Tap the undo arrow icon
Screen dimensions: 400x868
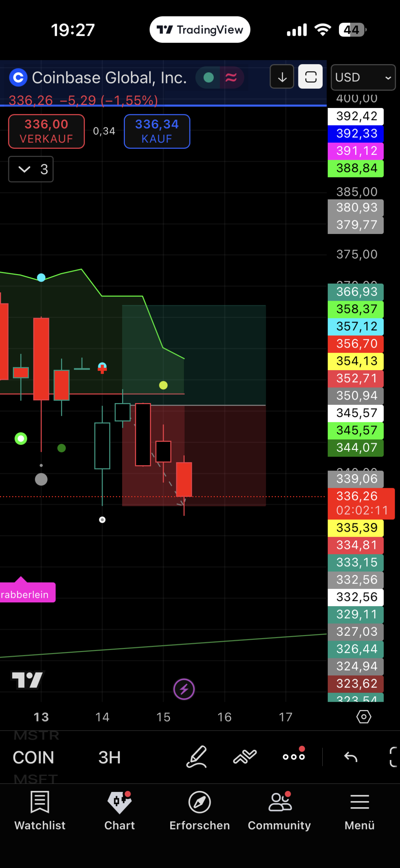350,757
